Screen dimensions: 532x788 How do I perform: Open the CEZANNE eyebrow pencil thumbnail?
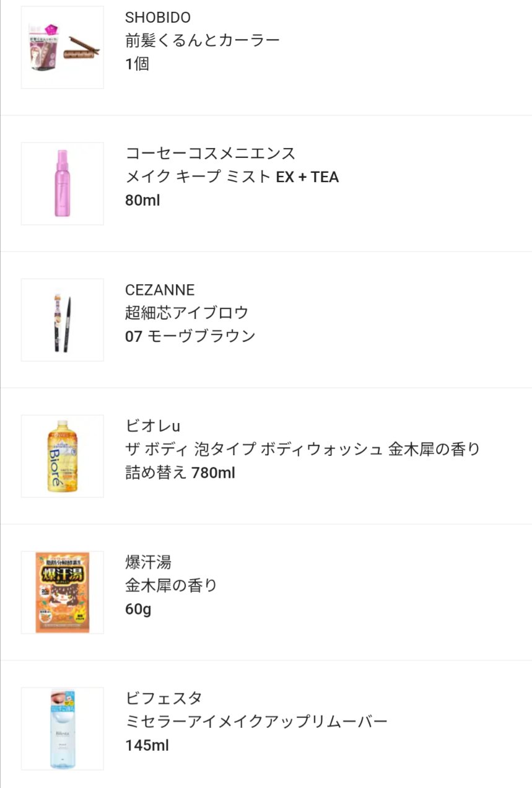coord(62,320)
